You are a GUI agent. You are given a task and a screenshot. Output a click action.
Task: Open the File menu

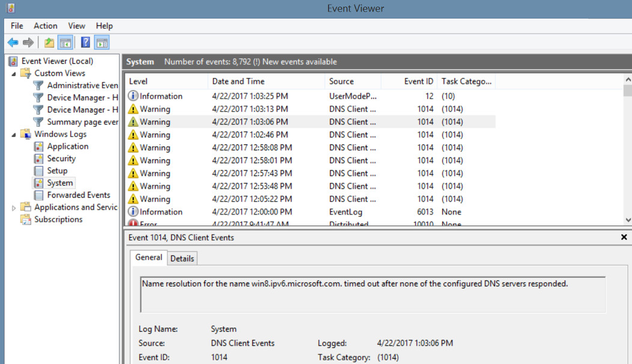[17, 26]
